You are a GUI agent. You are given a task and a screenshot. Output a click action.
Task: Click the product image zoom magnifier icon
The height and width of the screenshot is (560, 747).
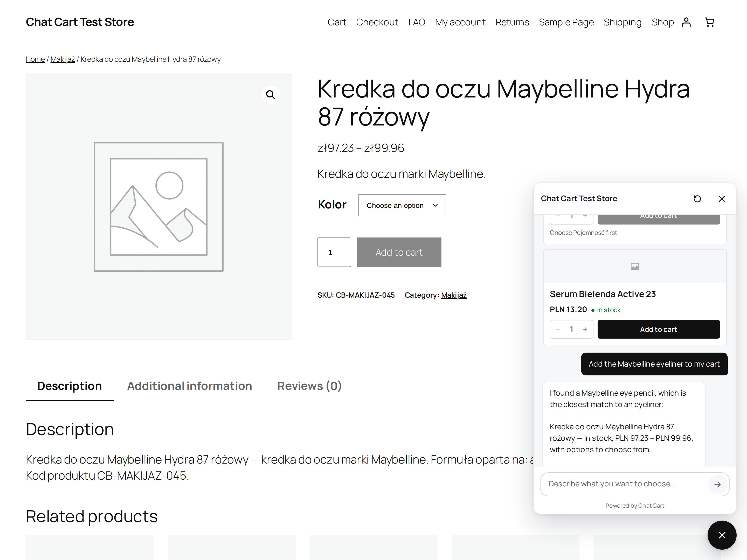[271, 95]
